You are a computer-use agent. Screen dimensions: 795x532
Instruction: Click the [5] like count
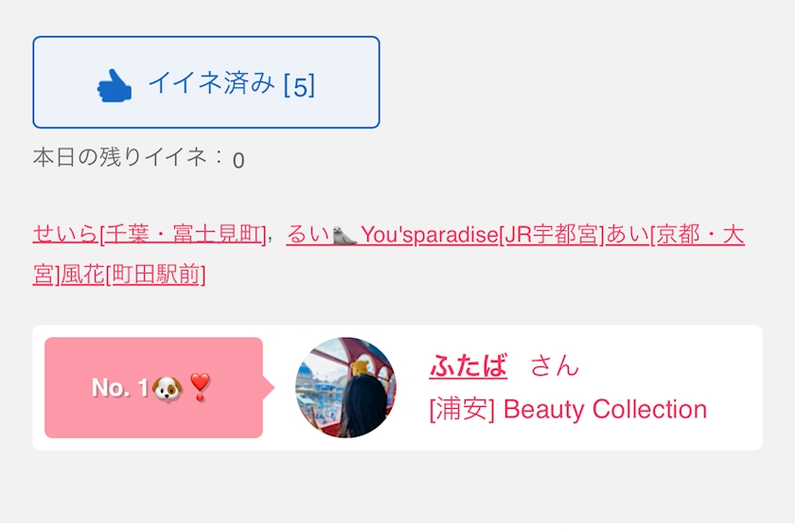299,86
